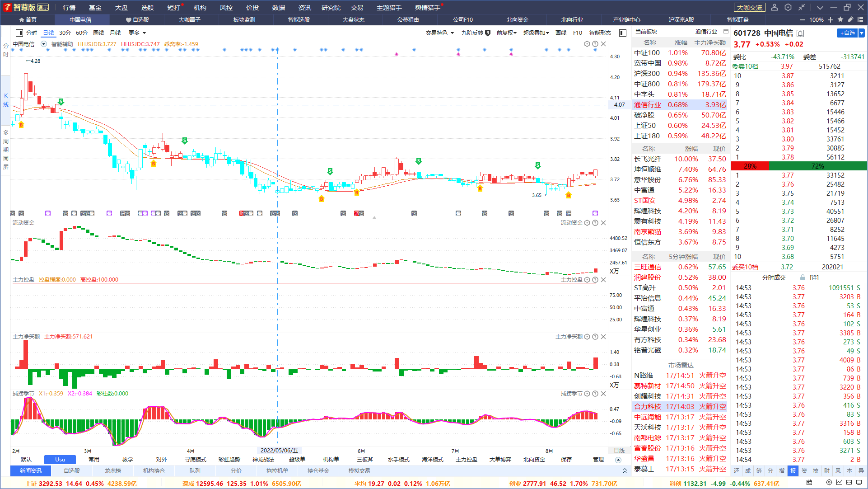868x489 pixels.
Task: Open 详 details link in 分时成交
Action: [814, 277]
